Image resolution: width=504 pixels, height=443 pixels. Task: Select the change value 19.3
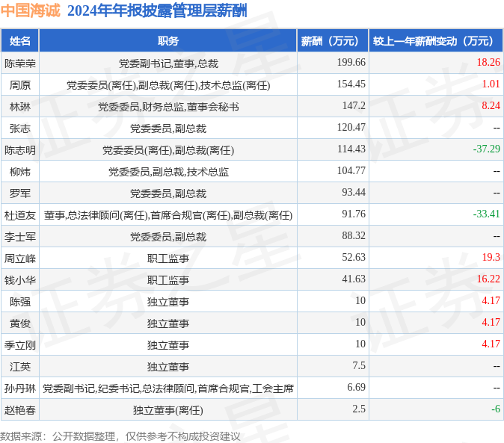tap(491, 257)
